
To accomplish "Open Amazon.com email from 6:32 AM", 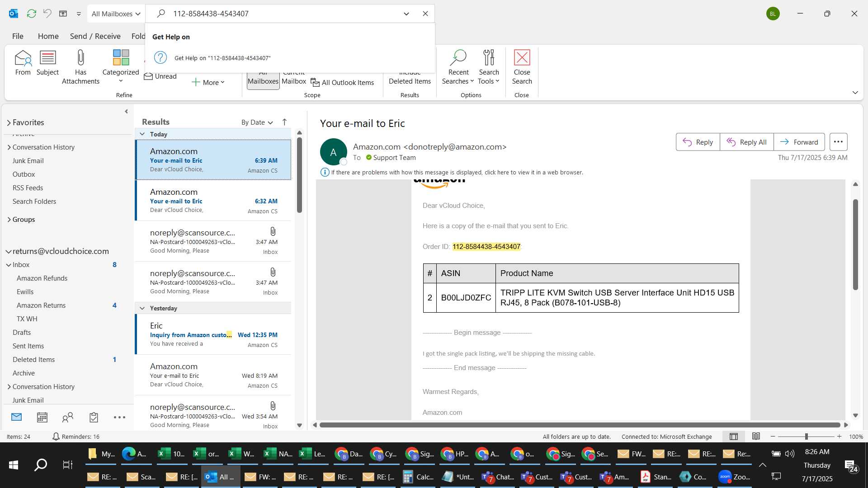I will click(213, 201).
